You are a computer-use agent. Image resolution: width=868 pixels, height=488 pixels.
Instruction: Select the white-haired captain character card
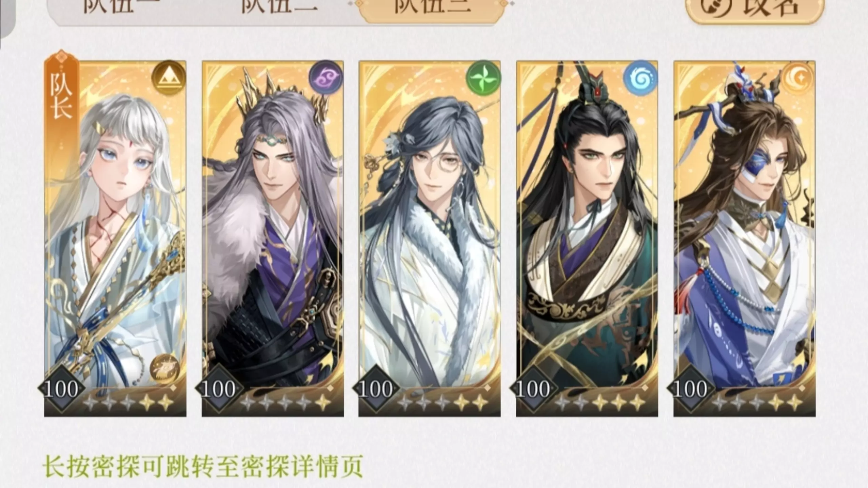115,239
